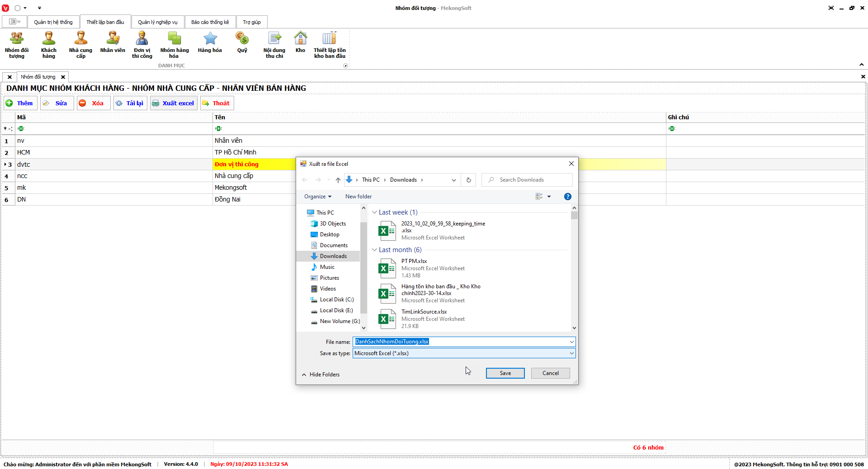Open Nhóm hàng hóa icon
The width and height of the screenshot is (868, 469).
click(x=174, y=45)
